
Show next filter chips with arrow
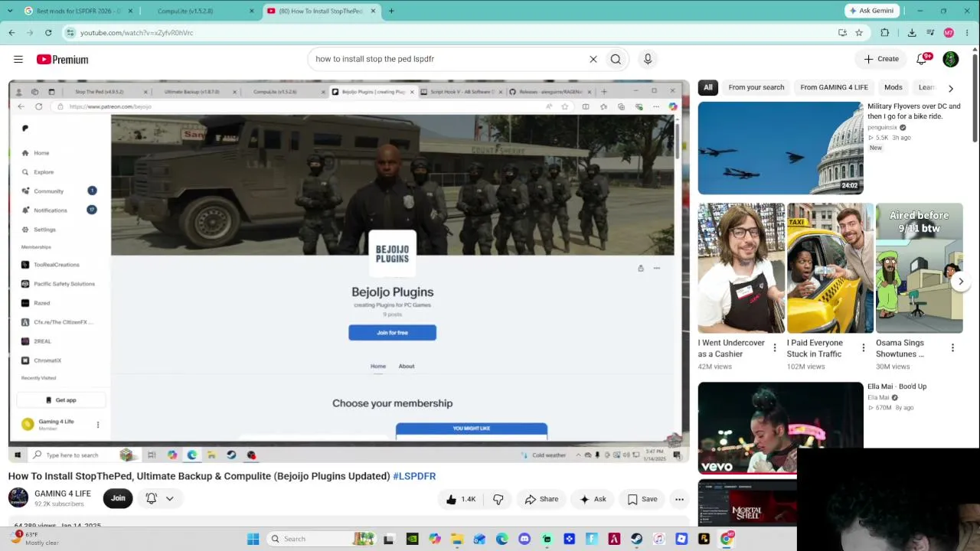coord(951,88)
